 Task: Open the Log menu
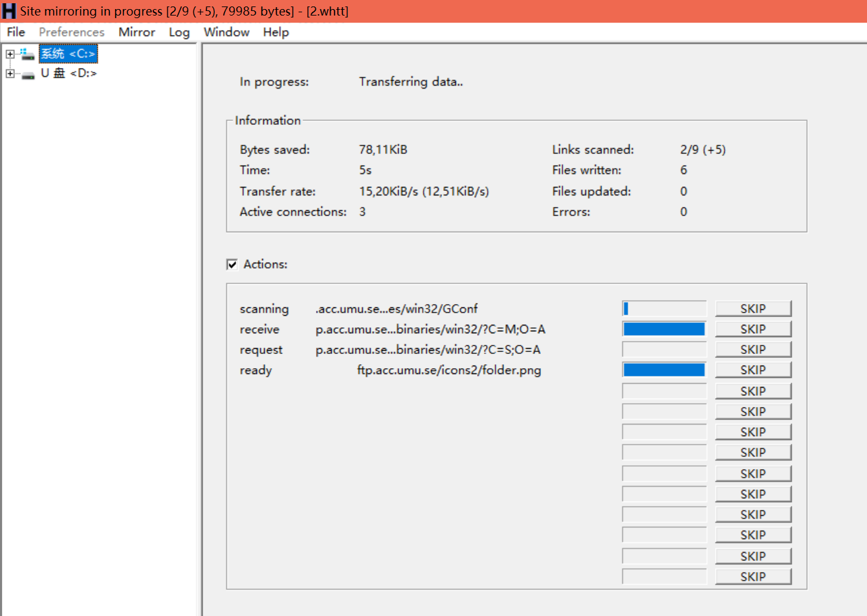(179, 32)
